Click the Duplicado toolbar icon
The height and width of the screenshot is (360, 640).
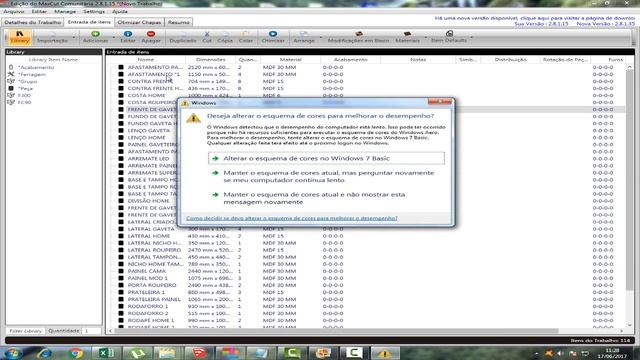click(x=183, y=37)
